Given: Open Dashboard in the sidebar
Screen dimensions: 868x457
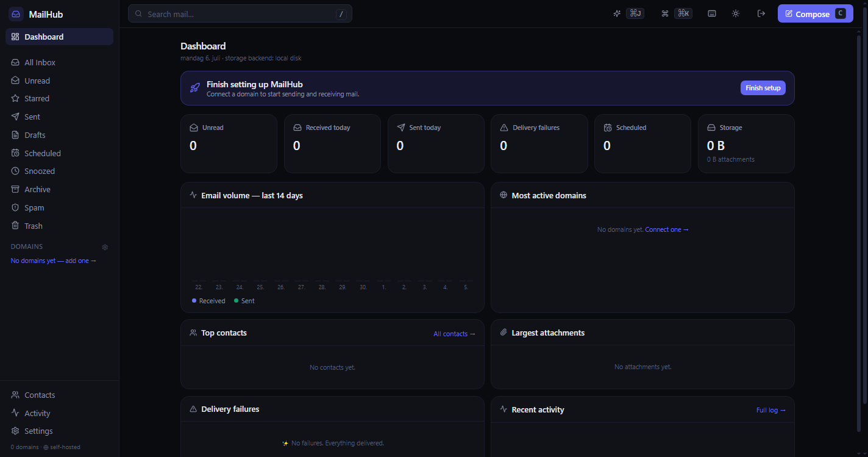Looking at the screenshot, I should [59, 37].
